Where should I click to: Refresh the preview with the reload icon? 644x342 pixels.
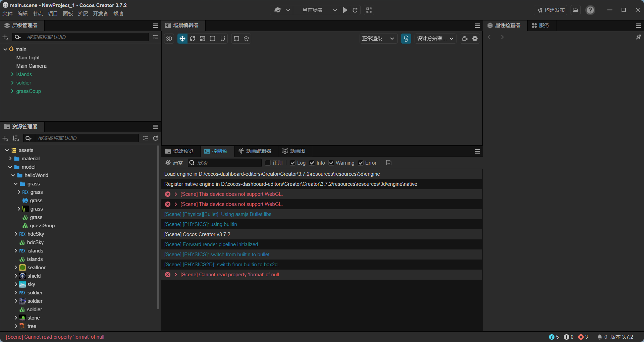click(x=355, y=10)
